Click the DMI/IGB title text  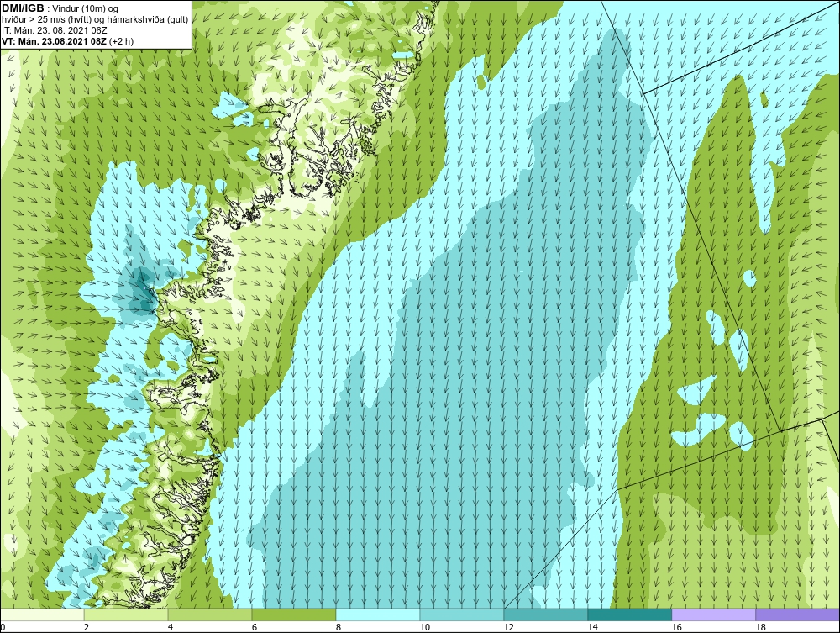[x=23, y=8]
